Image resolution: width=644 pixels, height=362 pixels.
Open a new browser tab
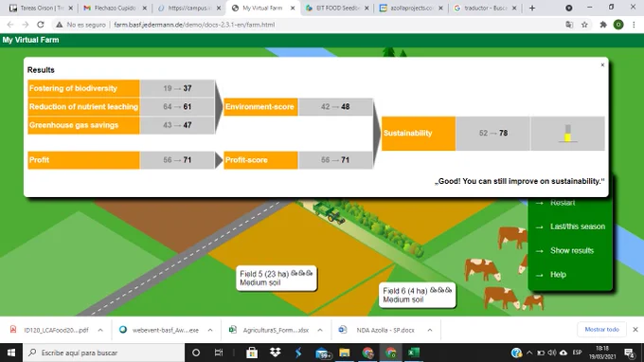[x=532, y=8]
